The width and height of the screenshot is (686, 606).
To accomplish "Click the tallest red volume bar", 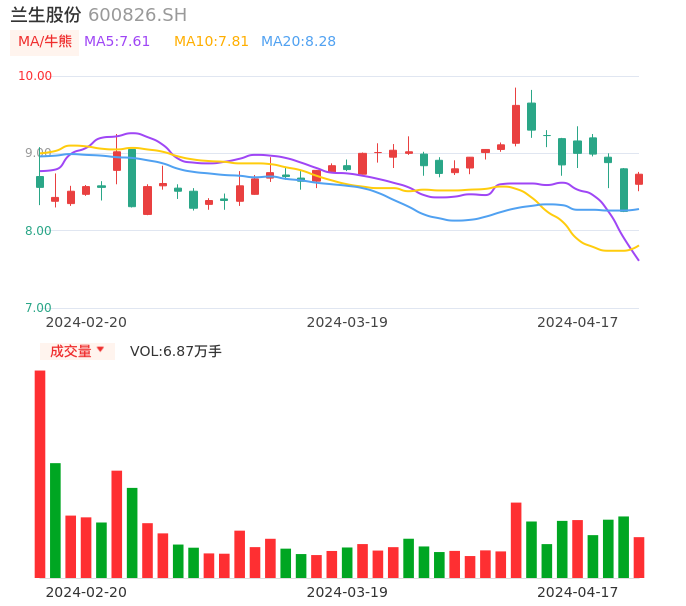I will coord(40,474).
